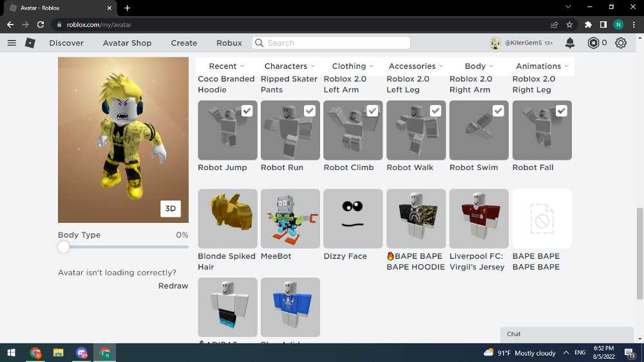Uncheck the Robot Fall animation
Screen dimensions: 644x362
click(562, 111)
